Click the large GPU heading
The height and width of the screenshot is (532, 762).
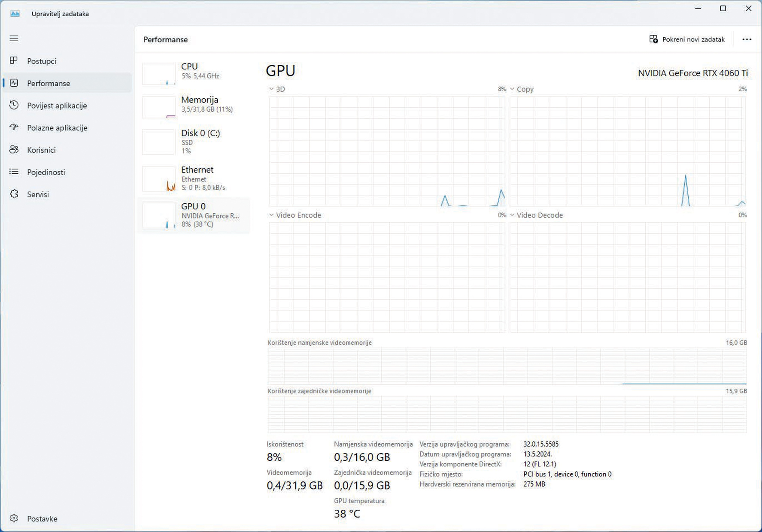280,70
